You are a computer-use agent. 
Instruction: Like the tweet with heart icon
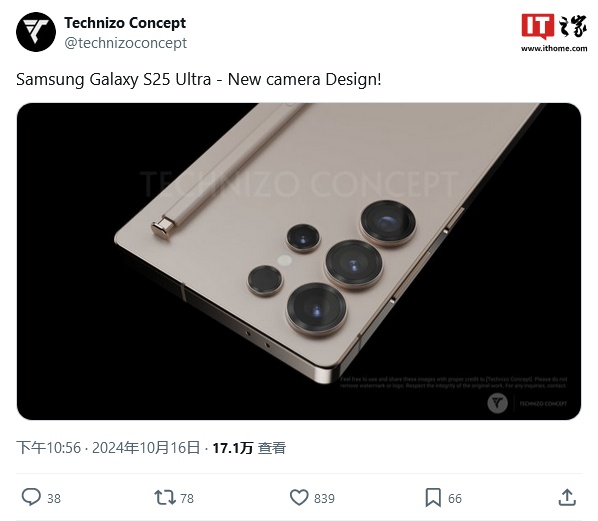pyautogui.click(x=299, y=497)
